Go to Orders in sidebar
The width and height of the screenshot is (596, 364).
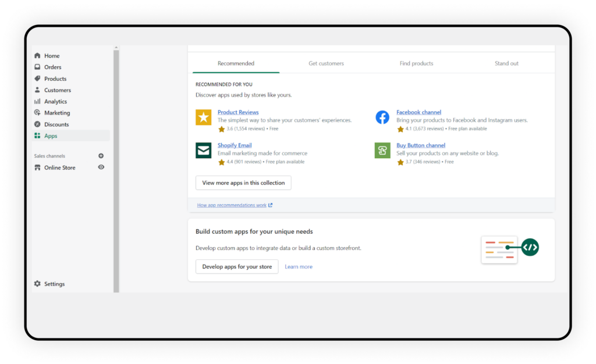(52, 67)
